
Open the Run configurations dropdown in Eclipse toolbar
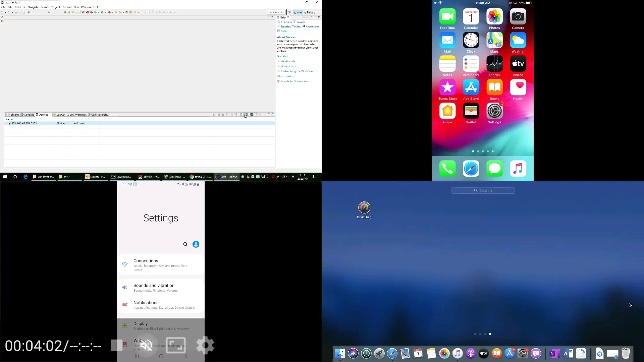(x=106, y=12)
